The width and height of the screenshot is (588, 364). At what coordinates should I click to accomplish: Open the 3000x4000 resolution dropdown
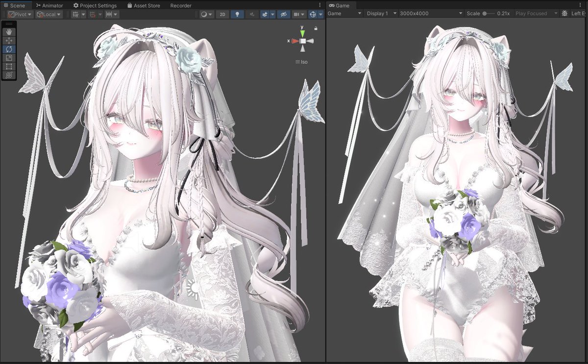click(431, 13)
